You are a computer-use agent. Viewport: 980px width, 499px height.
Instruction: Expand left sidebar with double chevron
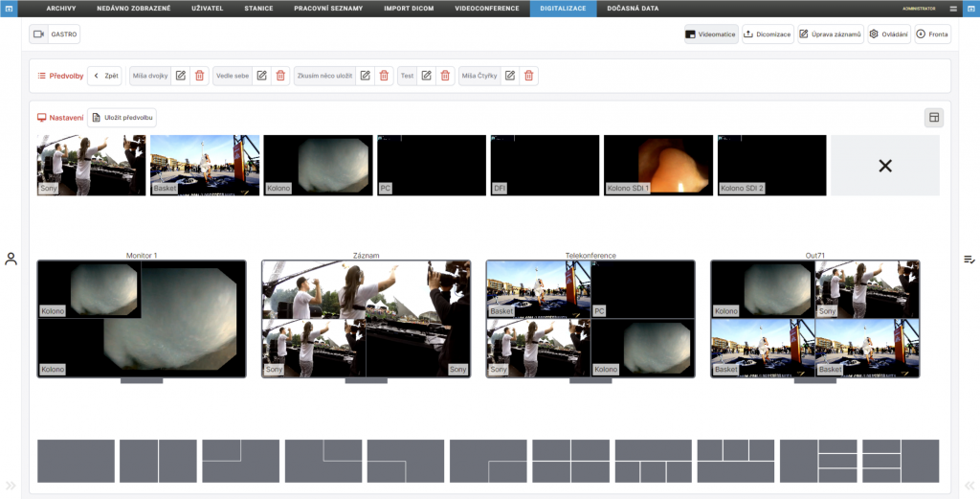point(11,485)
